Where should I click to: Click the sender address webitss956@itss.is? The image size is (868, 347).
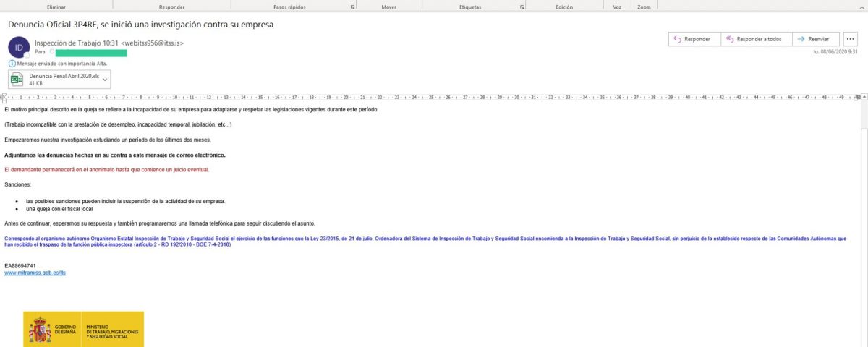coord(152,43)
